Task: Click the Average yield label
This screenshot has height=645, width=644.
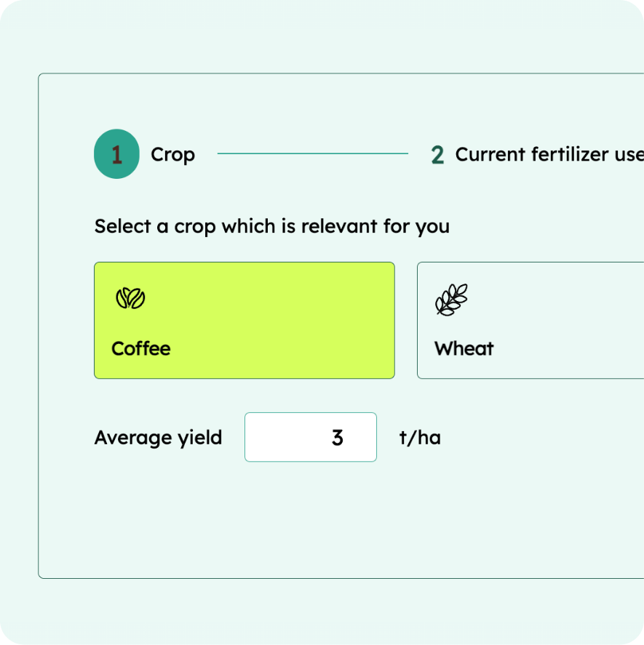Action: pyautogui.click(x=158, y=438)
